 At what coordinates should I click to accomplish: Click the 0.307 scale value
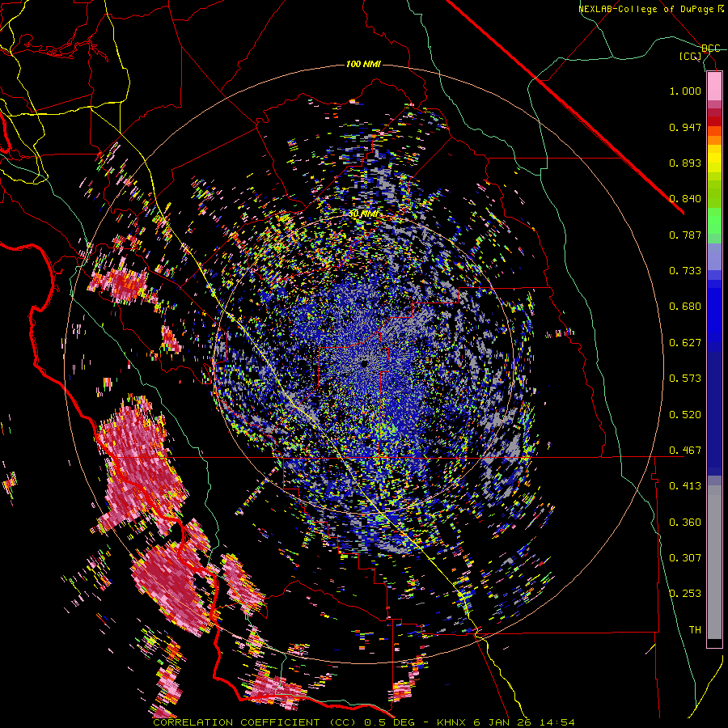tap(685, 558)
